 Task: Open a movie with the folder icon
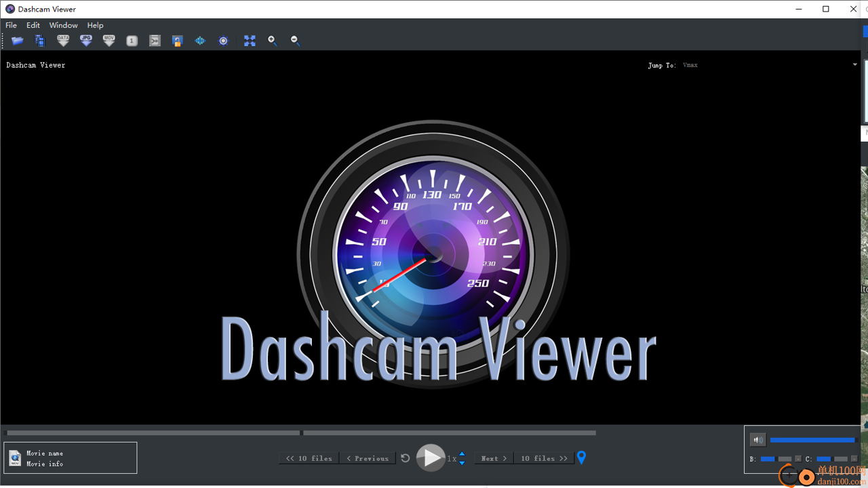click(18, 41)
